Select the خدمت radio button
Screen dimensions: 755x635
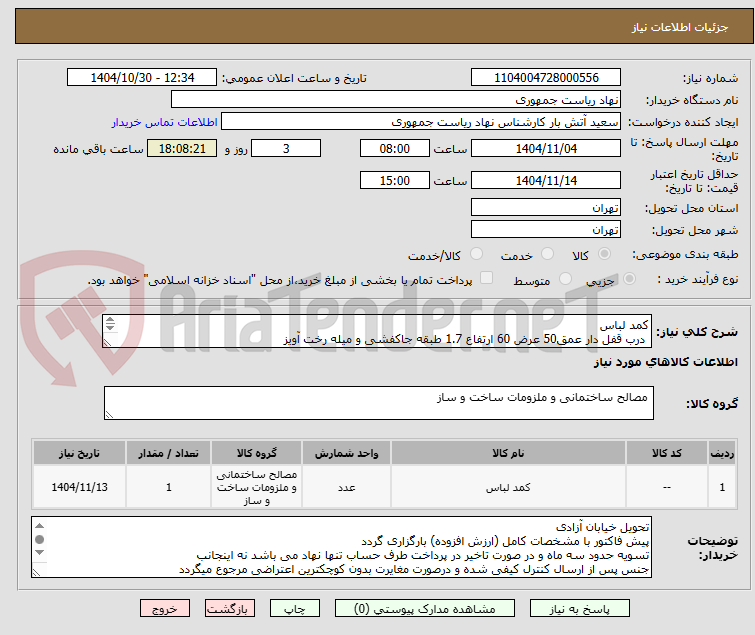[x=547, y=254]
